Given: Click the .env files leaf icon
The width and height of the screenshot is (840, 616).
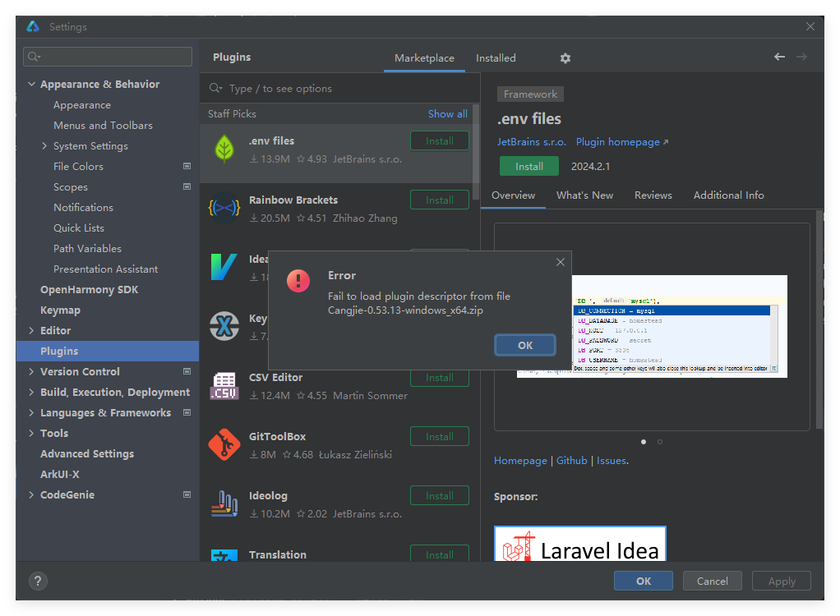Looking at the screenshot, I should pyautogui.click(x=224, y=149).
